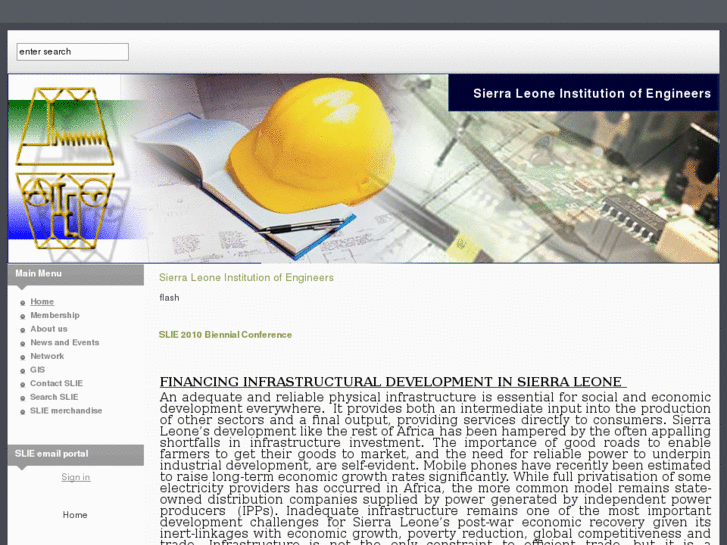Click the bullet icon beside Home
Viewport: 727px width, 545px height.
[x=22, y=303]
